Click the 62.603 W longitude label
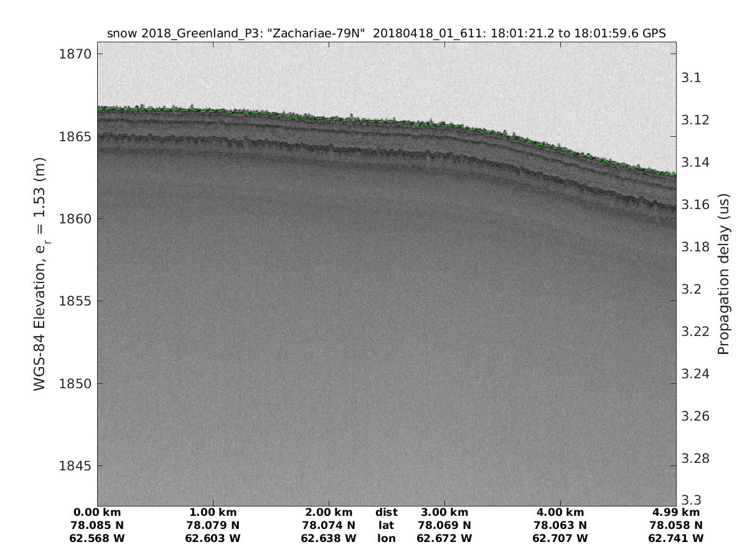Viewport: 747px width, 560px height. pos(213,538)
